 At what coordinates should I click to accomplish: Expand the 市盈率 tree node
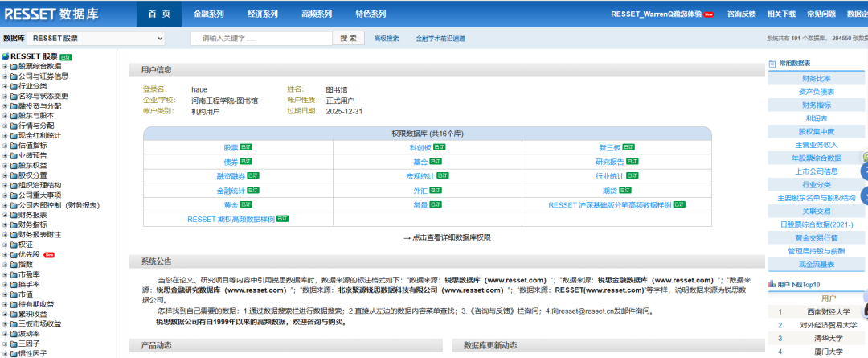click(5, 275)
